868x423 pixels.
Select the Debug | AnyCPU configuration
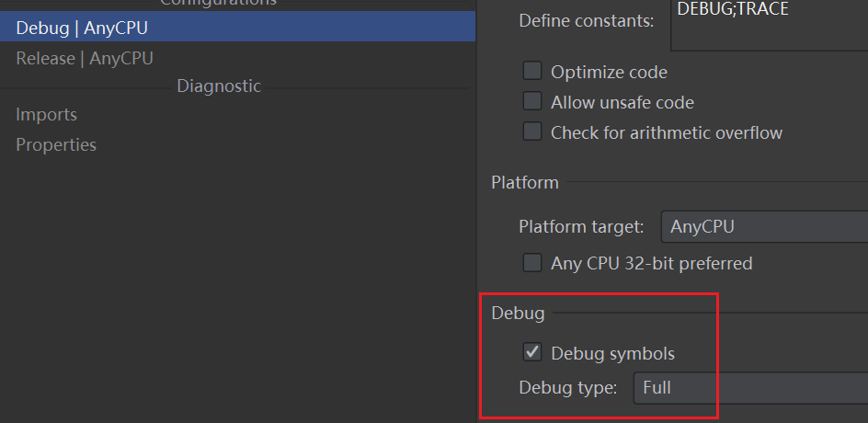(83, 28)
